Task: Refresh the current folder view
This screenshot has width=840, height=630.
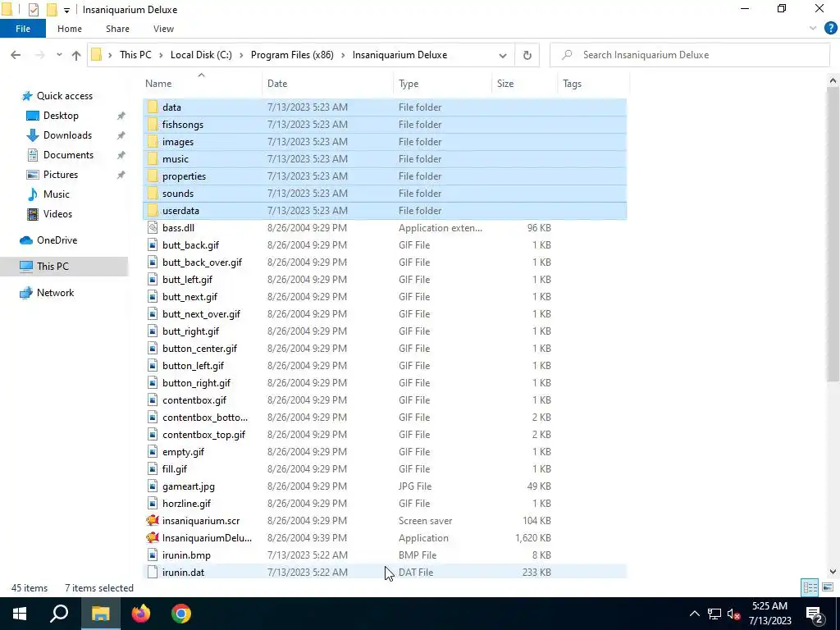Action: [527, 55]
